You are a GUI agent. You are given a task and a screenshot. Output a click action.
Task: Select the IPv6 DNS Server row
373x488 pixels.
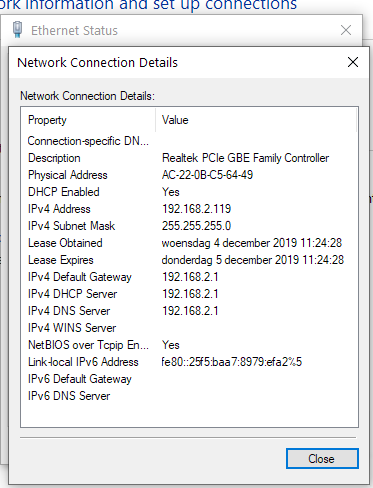189,396
